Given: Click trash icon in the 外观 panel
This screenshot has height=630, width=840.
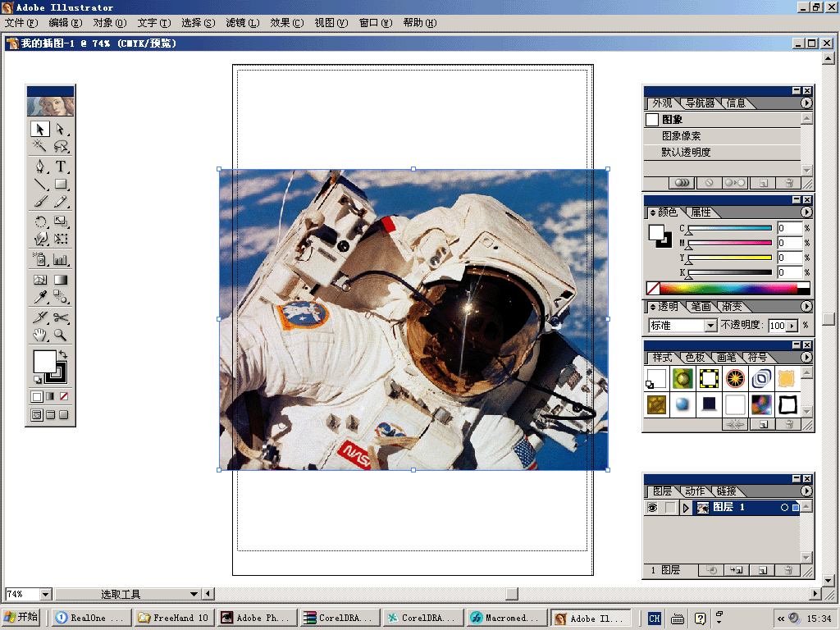Looking at the screenshot, I should coord(788,183).
